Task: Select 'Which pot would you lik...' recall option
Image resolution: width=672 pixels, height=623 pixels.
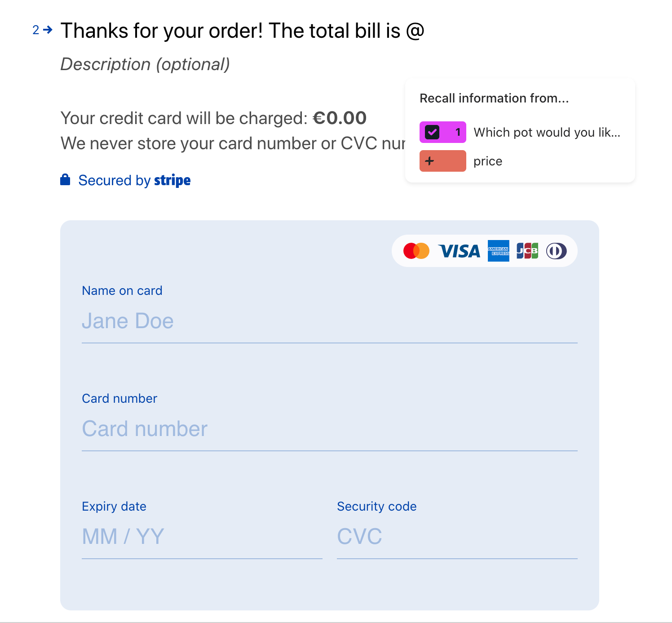Action: pyautogui.click(x=520, y=132)
